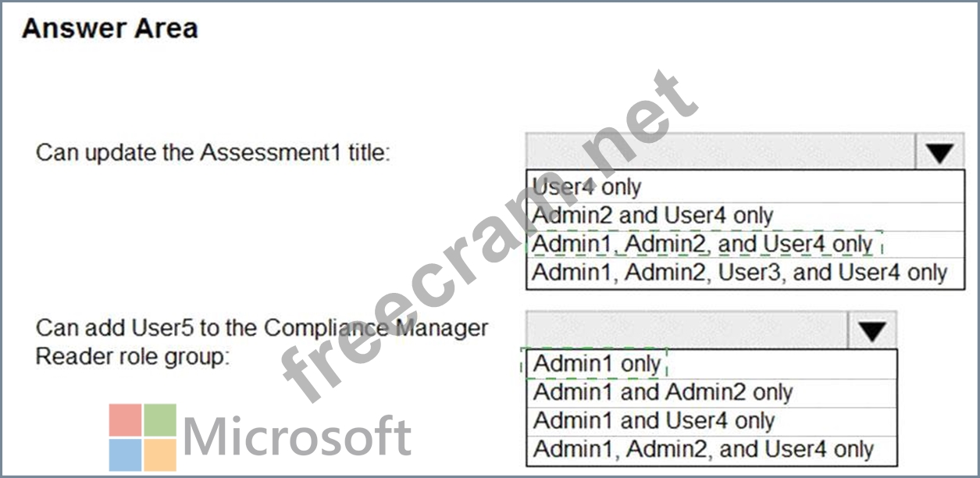
Task: Click the "Can update the Assessment1 title" label
Action: point(212,152)
